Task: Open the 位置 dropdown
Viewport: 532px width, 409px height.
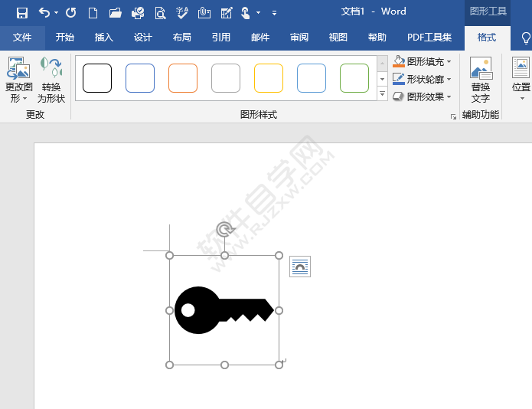Action: (521, 80)
